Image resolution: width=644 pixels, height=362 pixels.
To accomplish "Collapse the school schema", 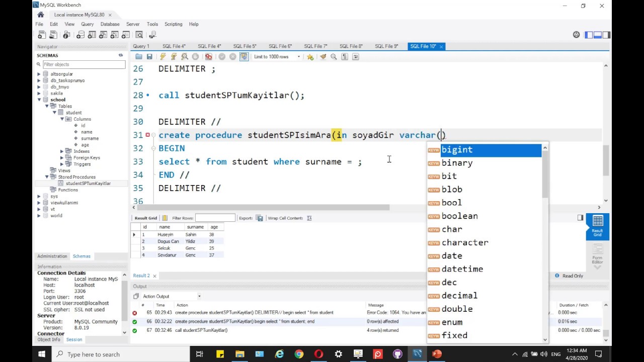I will pyautogui.click(x=39, y=100).
